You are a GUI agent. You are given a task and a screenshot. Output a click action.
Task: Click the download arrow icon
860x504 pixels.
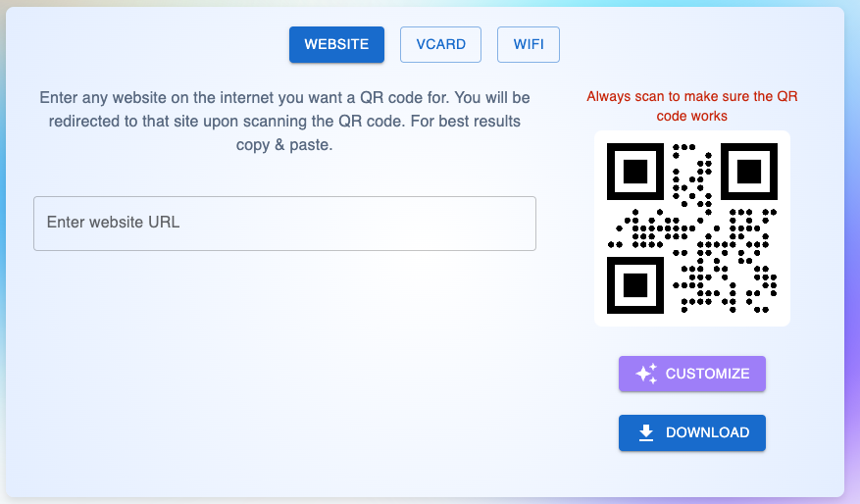pos(646,432)
